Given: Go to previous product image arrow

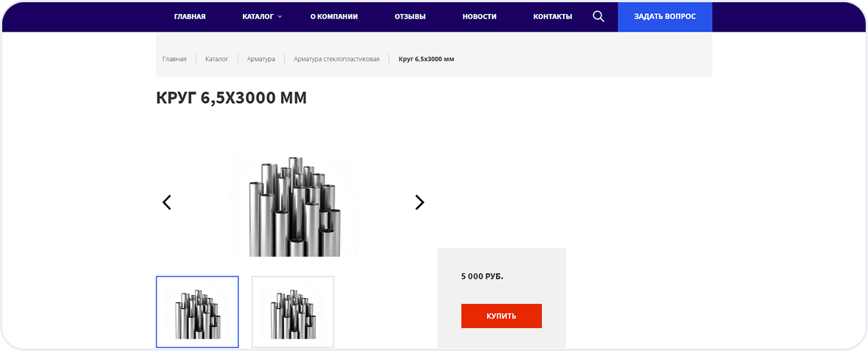Looking at the screenshot, I should 167,202.
